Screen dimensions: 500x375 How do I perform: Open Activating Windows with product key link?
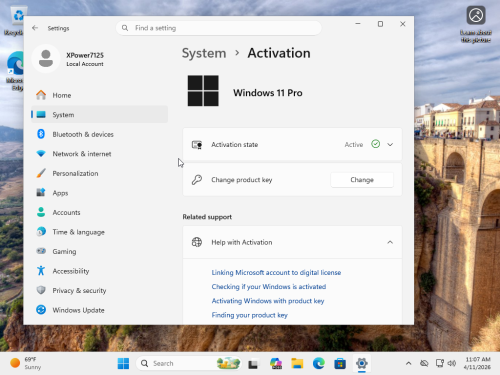(x=268, y=301)
